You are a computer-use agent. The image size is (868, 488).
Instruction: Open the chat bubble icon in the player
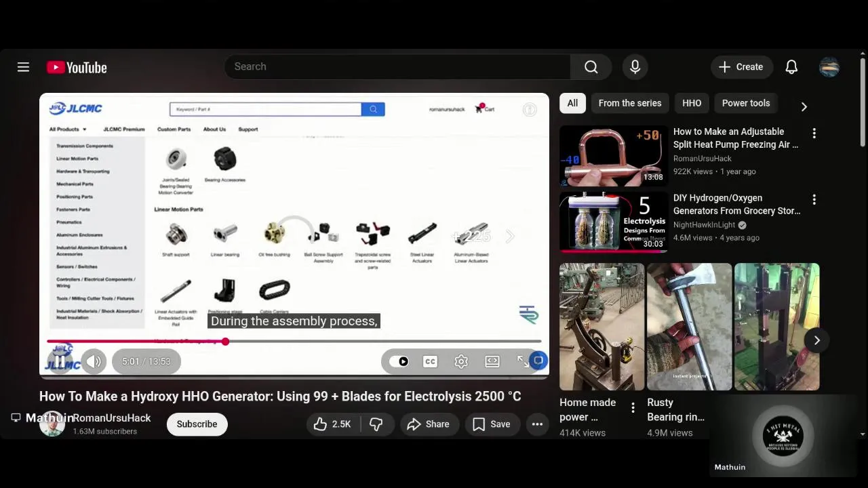(538, 361)
